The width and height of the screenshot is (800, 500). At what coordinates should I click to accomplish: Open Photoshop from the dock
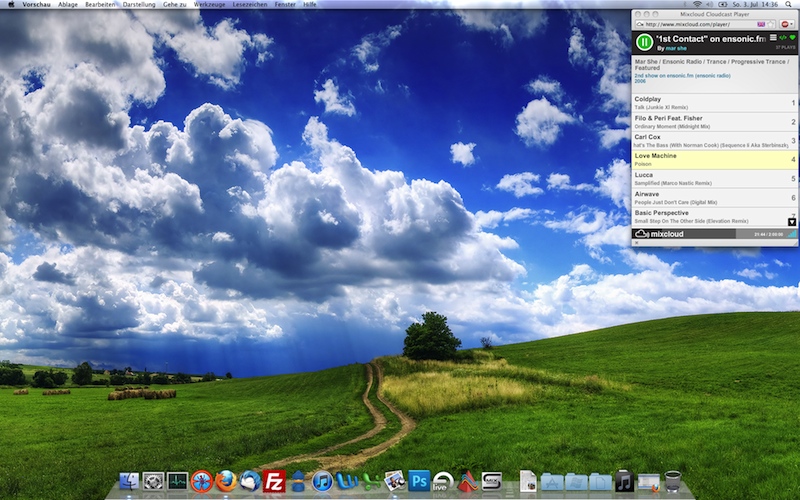[x=419, y=481]
